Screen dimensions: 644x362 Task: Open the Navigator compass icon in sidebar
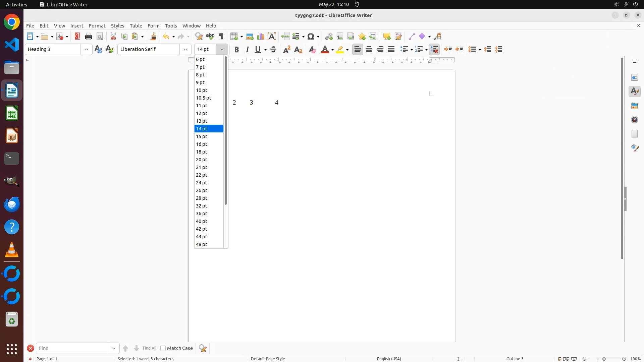[x=635, y=120]
